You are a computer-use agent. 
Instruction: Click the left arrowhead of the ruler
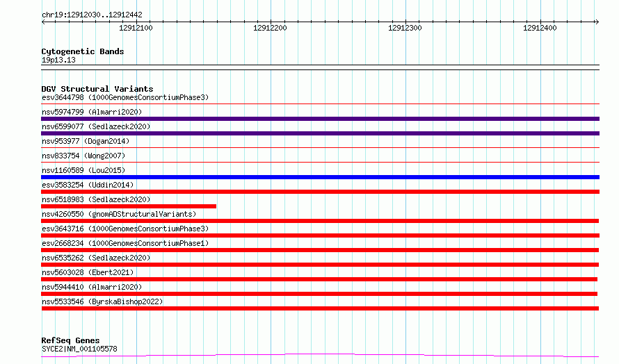(x=43, y=22)
